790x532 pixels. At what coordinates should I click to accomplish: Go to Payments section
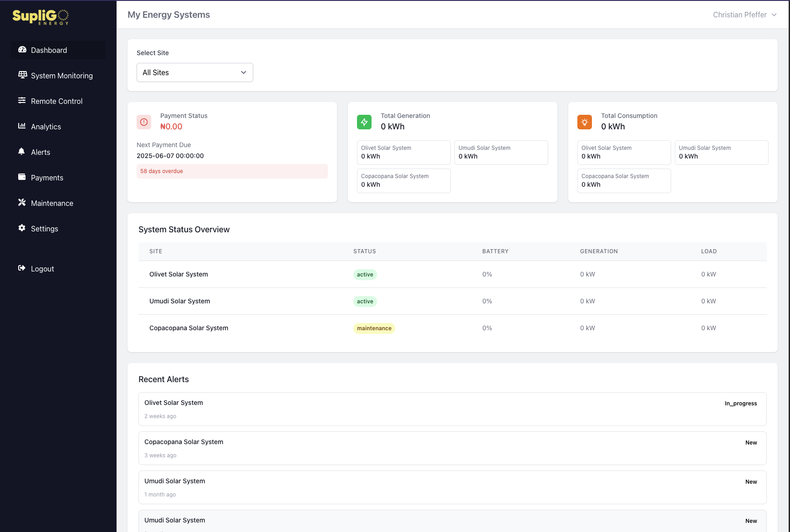point(58,178)
